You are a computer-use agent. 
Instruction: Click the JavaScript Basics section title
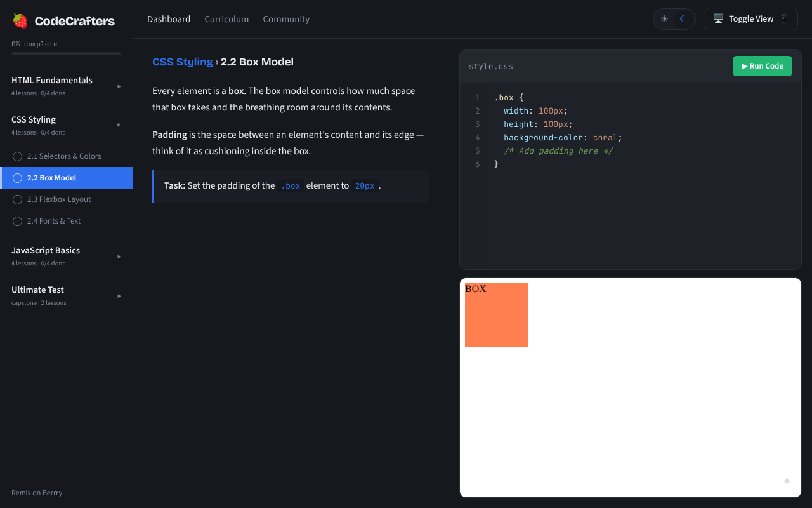[46, 250]
